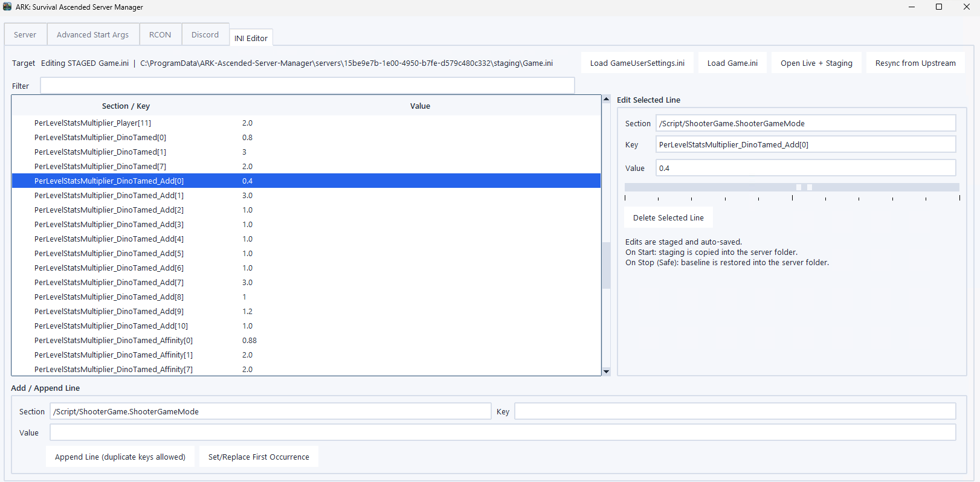Click the list scroll down arrow
Screen dimensions: 980x482
(x=606, y=371)
